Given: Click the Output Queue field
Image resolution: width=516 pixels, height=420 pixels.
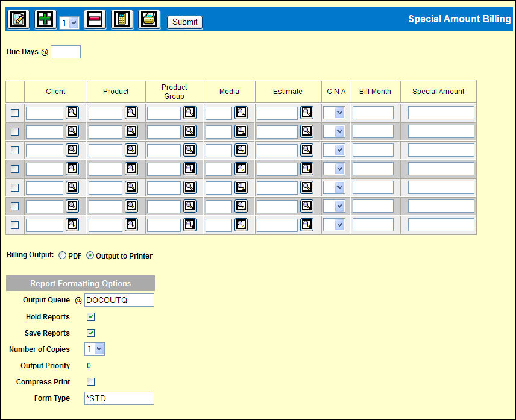Looking at the screenshot, I should pyautogui.click(x=119, y=300).
